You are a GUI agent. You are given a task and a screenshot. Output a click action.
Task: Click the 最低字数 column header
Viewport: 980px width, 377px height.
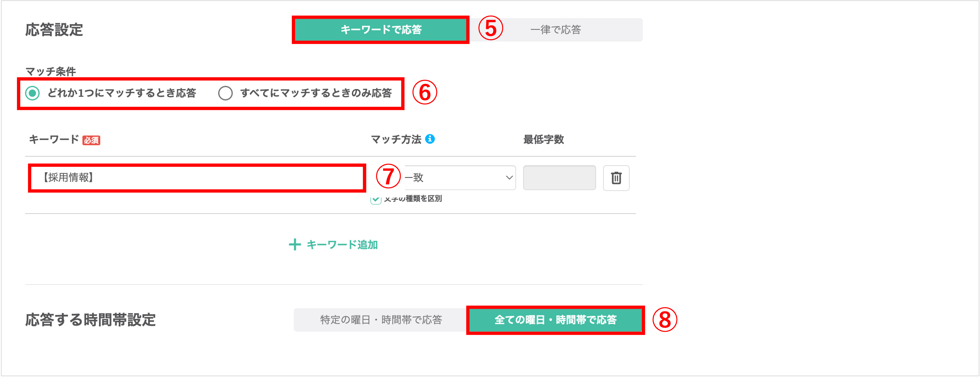pos(543,139)
